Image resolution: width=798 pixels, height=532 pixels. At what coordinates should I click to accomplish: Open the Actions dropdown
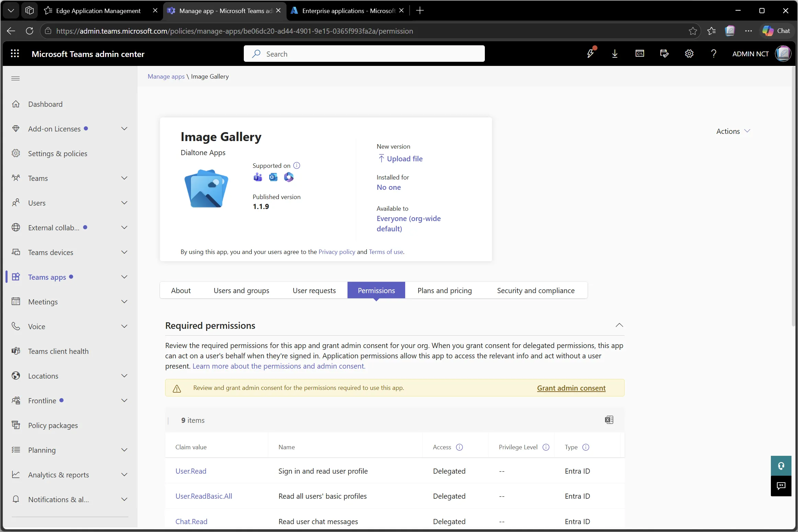click(x=733, y=131)
